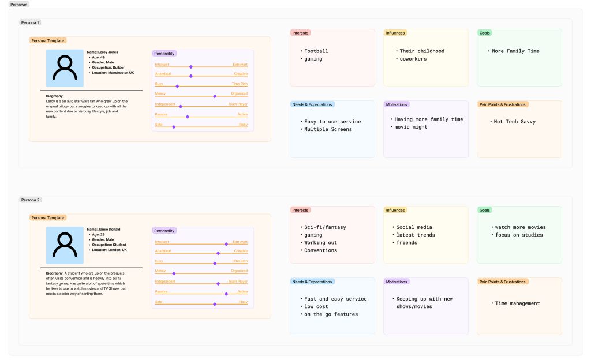Click Leroy Jones's profile avatar icon
This screenshot has width=591, height=364.
coord(65,67)
